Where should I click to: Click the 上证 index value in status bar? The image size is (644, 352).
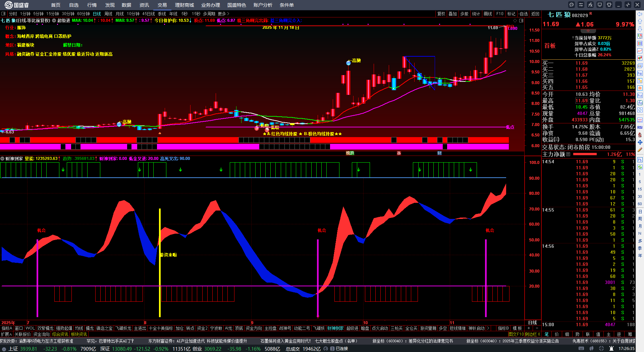pyautogui.click(x=29, y=349)
